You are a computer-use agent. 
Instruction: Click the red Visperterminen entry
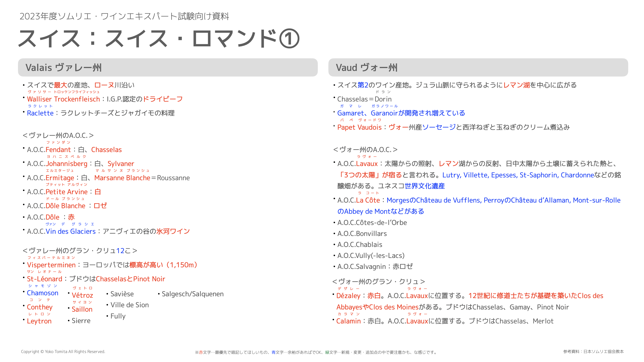pos(51,265)
